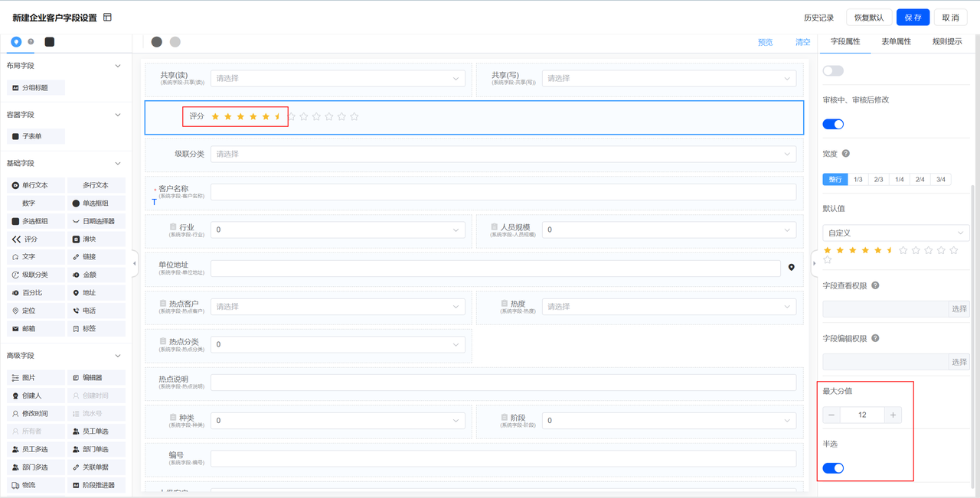Disable the 审核中、审核后修改 switch
The width and height of the screenshot is (980, 498).
(833, 124)
